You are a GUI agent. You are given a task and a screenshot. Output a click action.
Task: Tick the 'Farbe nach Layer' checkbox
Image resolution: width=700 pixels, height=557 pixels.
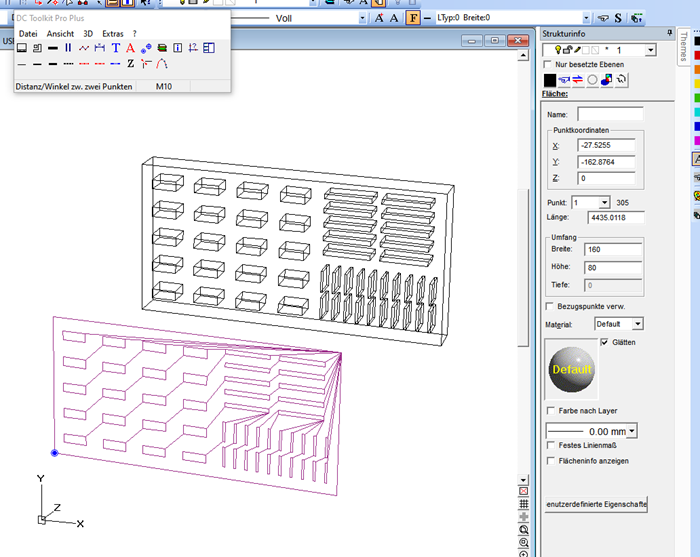[551, 411]
